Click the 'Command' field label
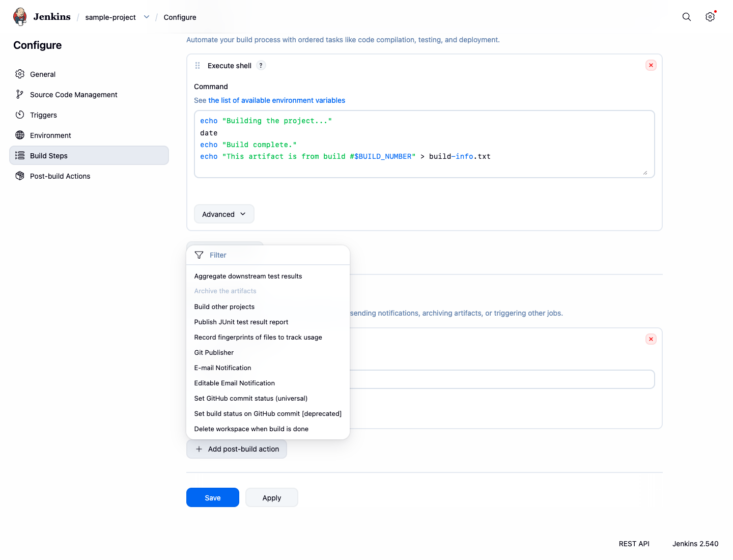Viewport: 733px width, 560px height. point(211,87)
